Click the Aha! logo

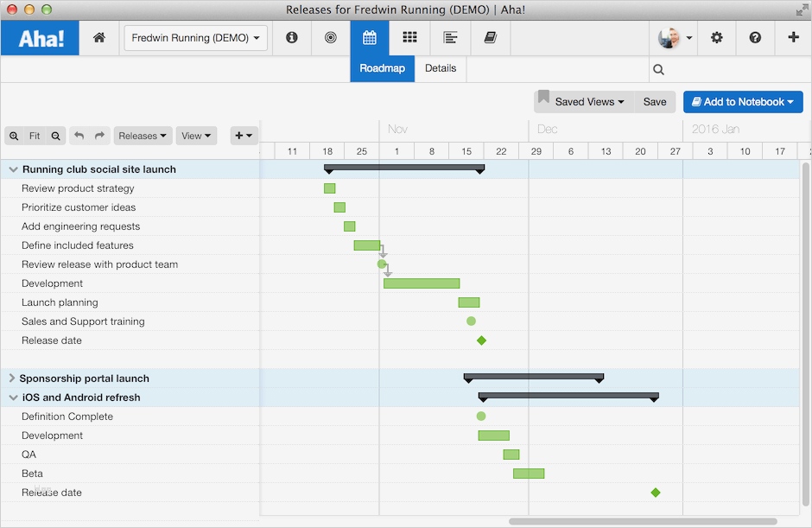click(x=40, y=38)
